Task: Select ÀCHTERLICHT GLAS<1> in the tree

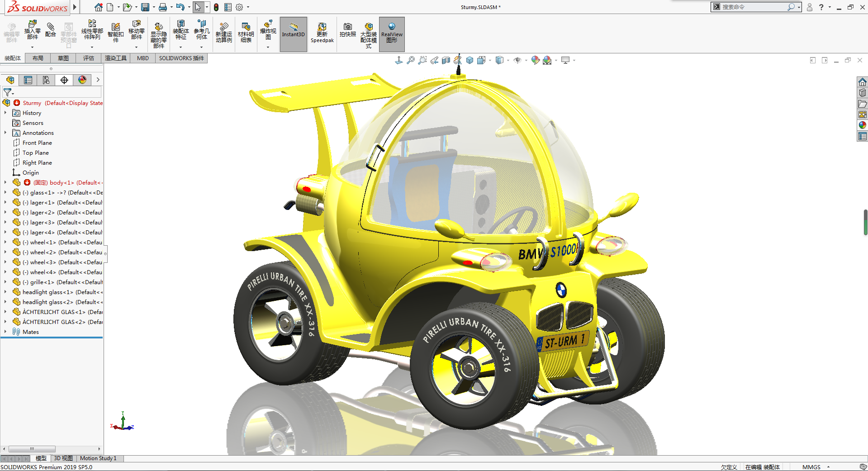Action: coord(62,312)
